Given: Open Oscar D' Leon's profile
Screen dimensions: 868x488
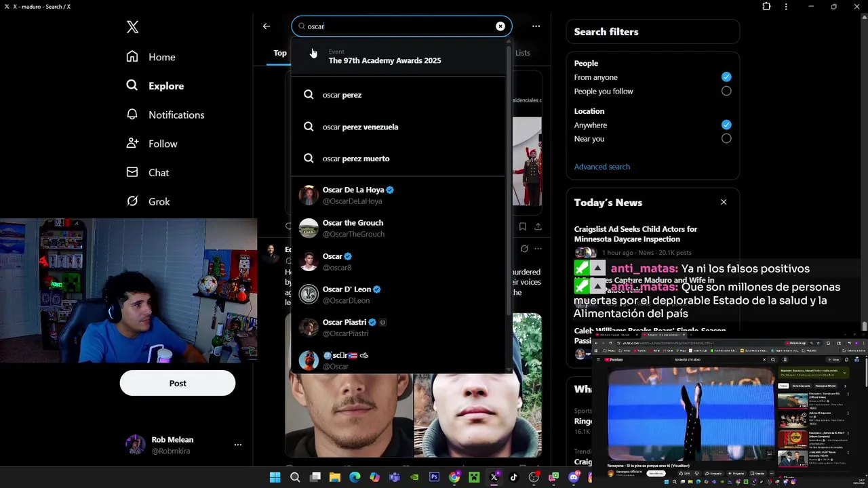Looking at the screenshot, I should tap(398, 294).
